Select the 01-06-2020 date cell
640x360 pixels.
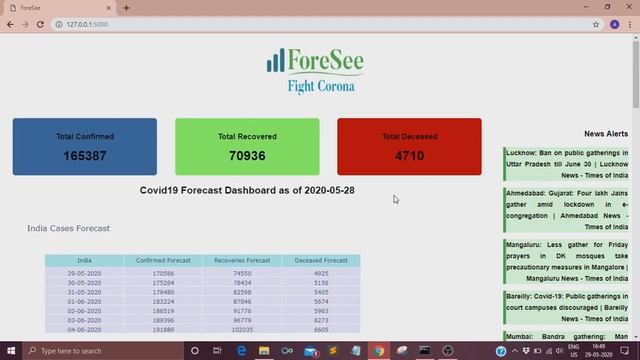coord(84,302)
